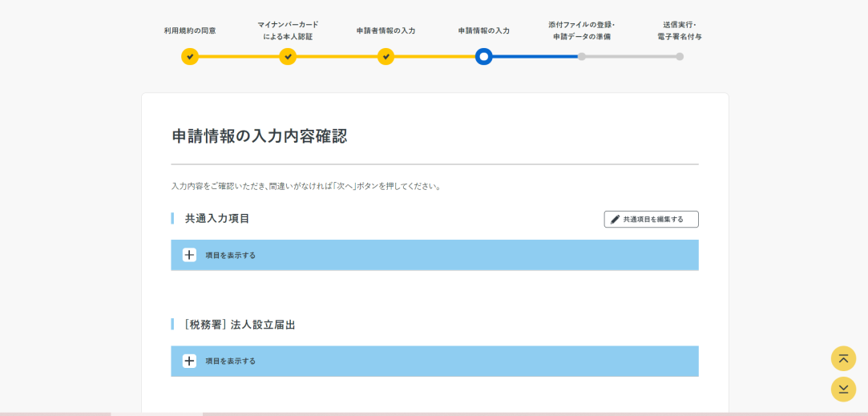Select the 申請者情報の入力 step label
The height and width of the screenshot is (416, 868).
(x=386, y=31)
